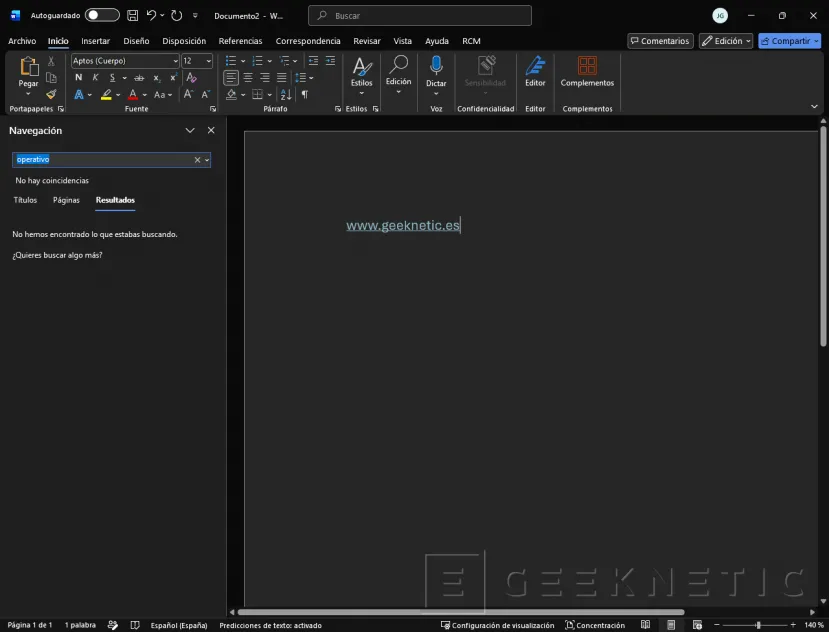Viewport: 829px width, 632px height.
Task: Open Dictar microphone tool
Action: click(x=436, y=71)
